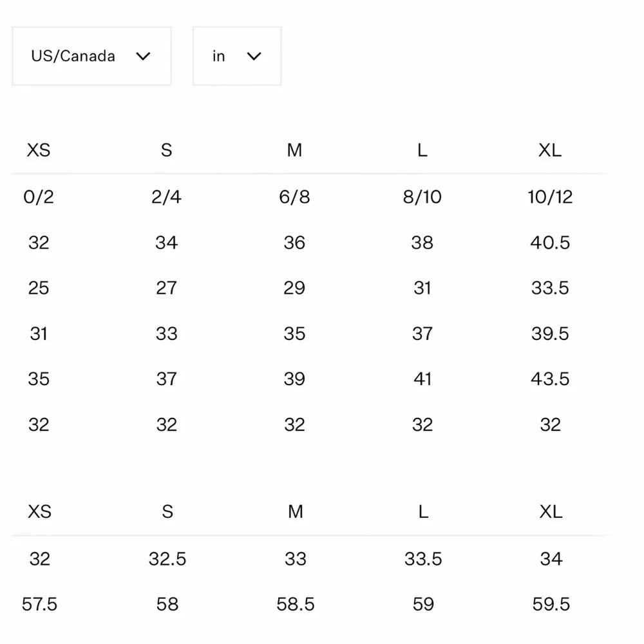Viewport: 644px width, 644px height.
Task: Open the US/Canada region dropdown
Action: (91, 56)
